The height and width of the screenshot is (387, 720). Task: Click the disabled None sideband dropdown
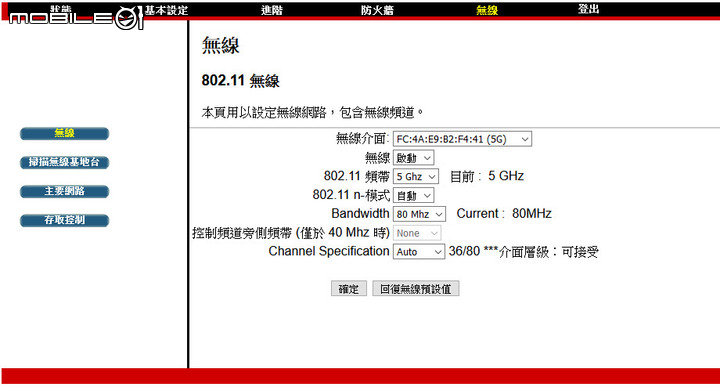417,233
